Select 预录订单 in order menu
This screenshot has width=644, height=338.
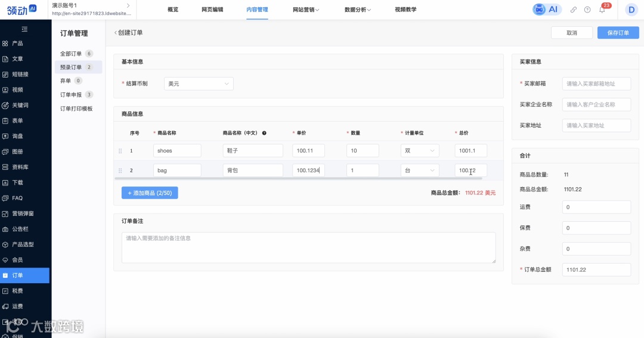(x=78, y=67)
